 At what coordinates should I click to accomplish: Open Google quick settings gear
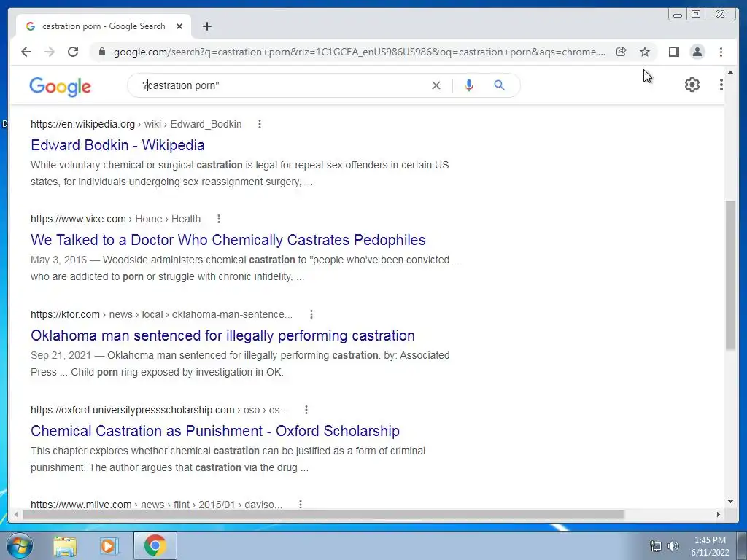692,85
